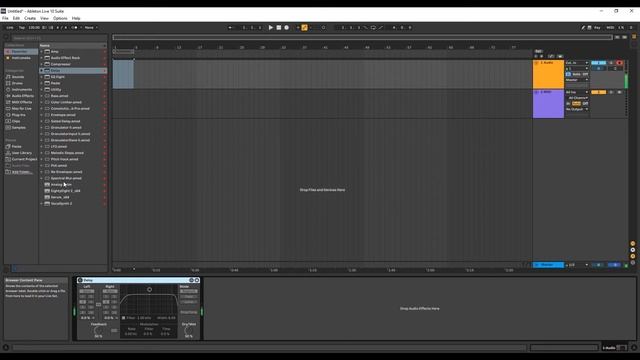This screenshot has height=360, width=640.
Task: Set audio track monitor to Auto
Action: (576, 74)
